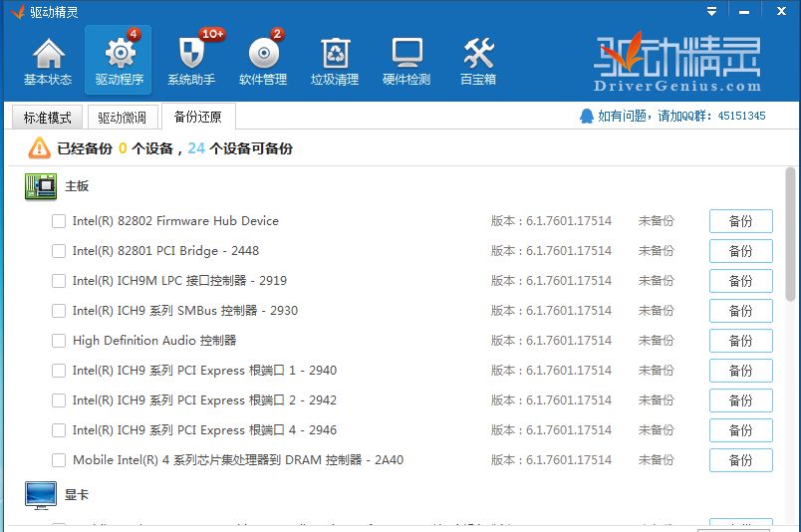
Task: Check Intel(R) 82802 Firmware Hub Device checkbox
Action: click(59, 221)
